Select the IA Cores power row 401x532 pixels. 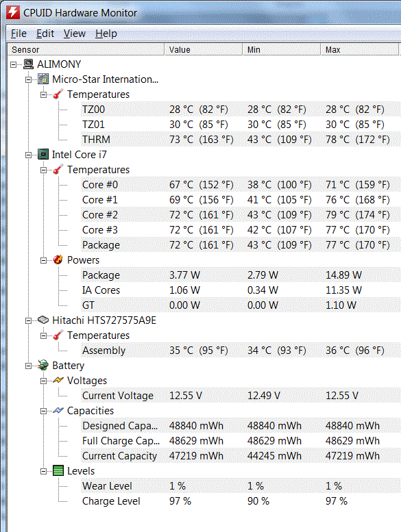click(x=241, y=290)
